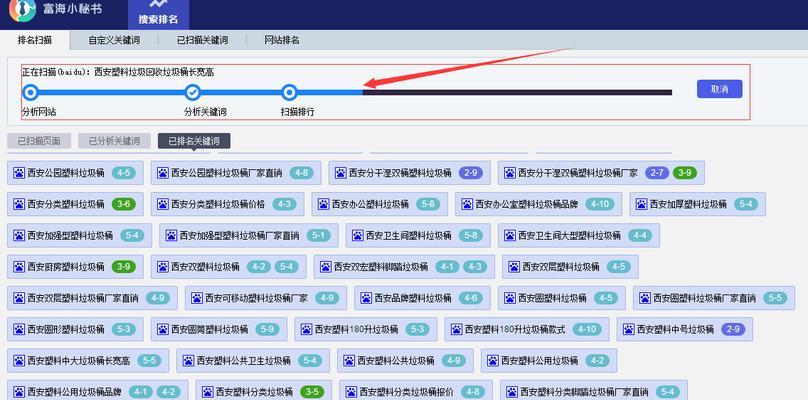Click the Baidu paw icon of 西安分干湿双桶塑料垃圾桶厂家
The image size is (808, 400).
(x=510, y=173)
